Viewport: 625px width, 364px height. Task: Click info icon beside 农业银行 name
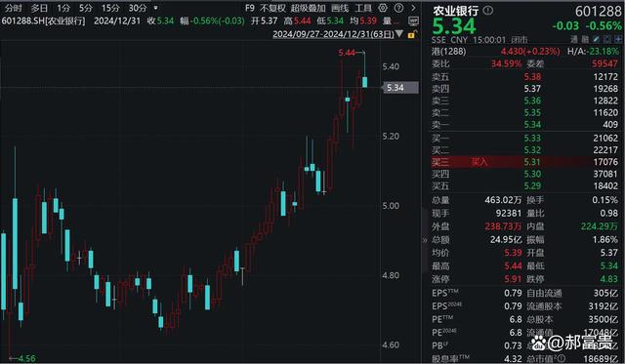[x=488, y=11]
